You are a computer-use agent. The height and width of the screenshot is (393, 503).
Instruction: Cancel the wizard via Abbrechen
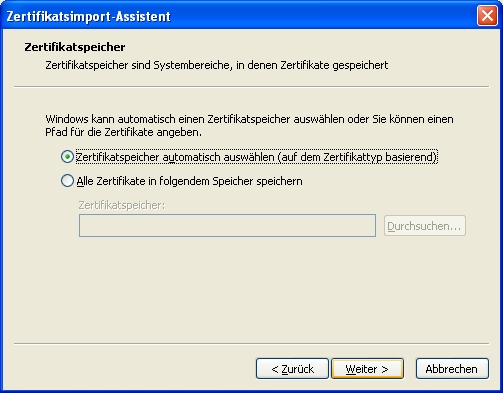click(452, 369)
